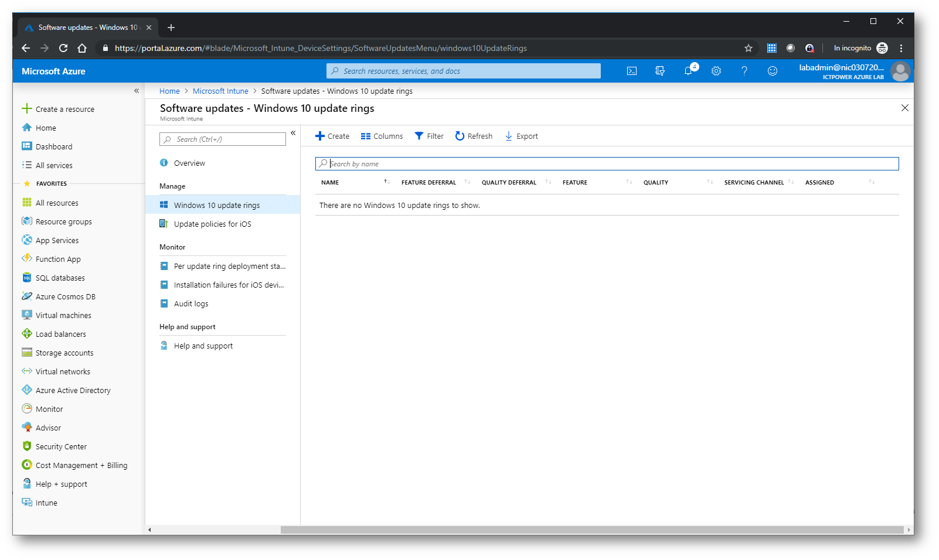Image resolution: width=939 pixels, height=560 pixels.
Task: Reload the page in the browser
Action: (63, 48)
